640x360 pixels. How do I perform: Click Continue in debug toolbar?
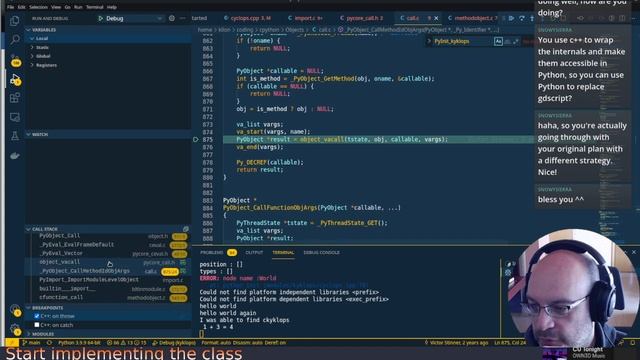[x=511, y=18]
